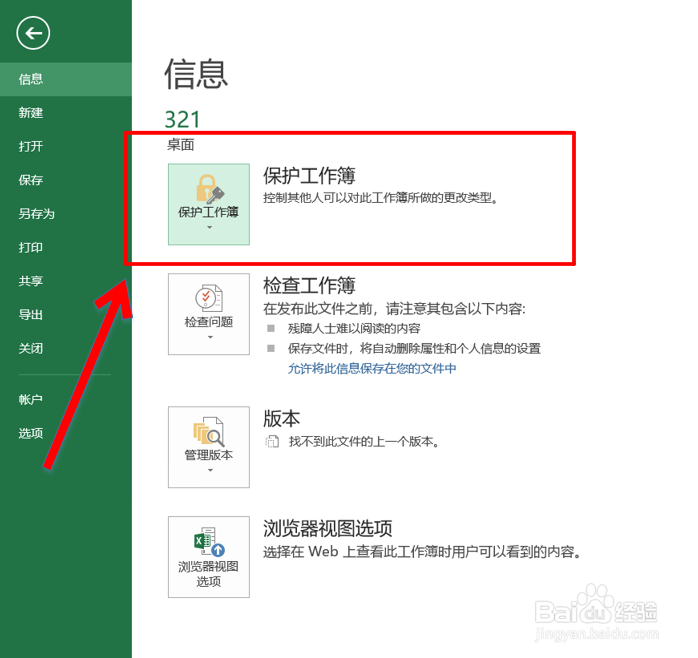Click the 找不到此文件的上一个版本 text
Image resolution: width=698 pixels, height=658 pixels.
coord(364,442)
